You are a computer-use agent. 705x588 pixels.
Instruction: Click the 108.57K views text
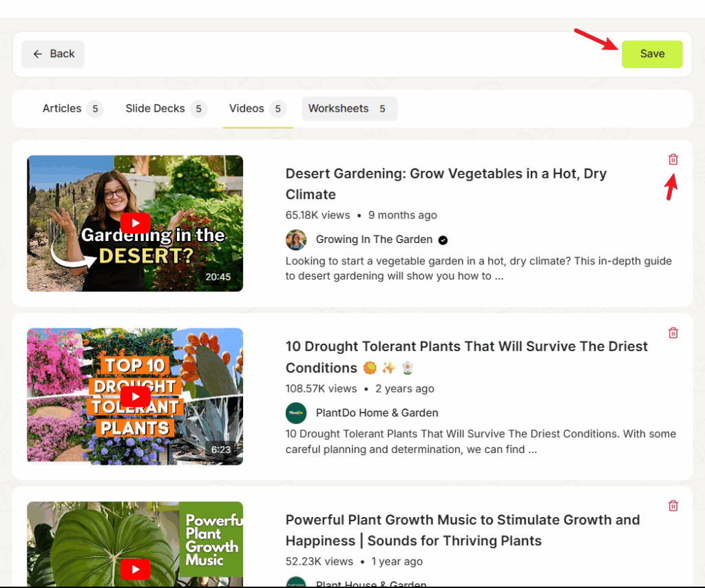pos(321,388)
